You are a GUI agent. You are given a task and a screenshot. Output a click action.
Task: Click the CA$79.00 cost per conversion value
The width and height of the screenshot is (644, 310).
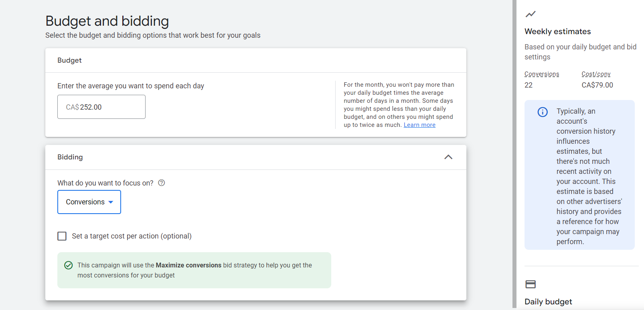pyautogui.click(x=597, y=85)
